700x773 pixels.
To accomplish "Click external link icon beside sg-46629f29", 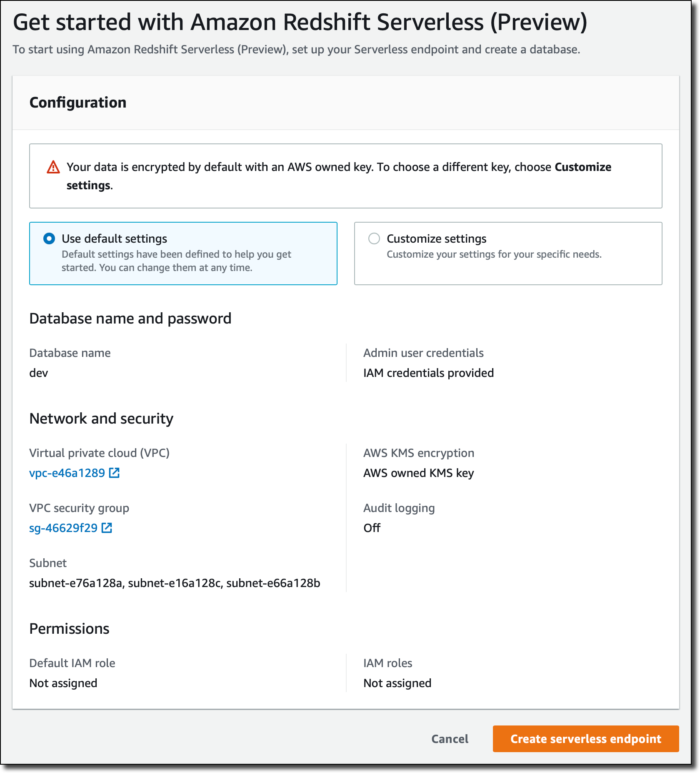I will (x=107, y=528).
